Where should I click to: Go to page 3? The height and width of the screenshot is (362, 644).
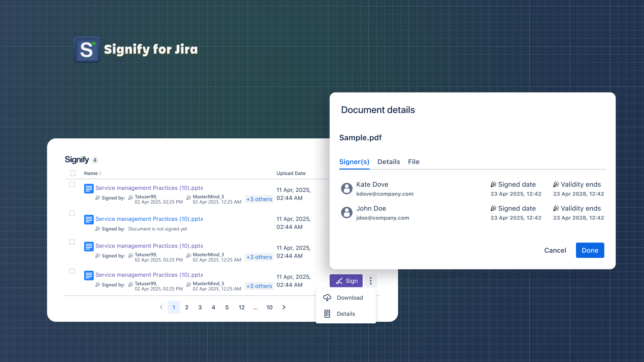tap(200, 307)
